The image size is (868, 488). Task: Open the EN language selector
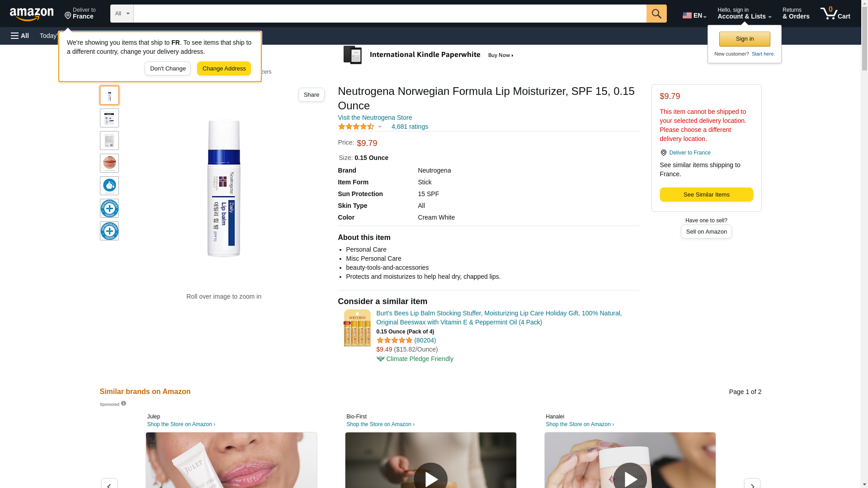tap(694, 15)
